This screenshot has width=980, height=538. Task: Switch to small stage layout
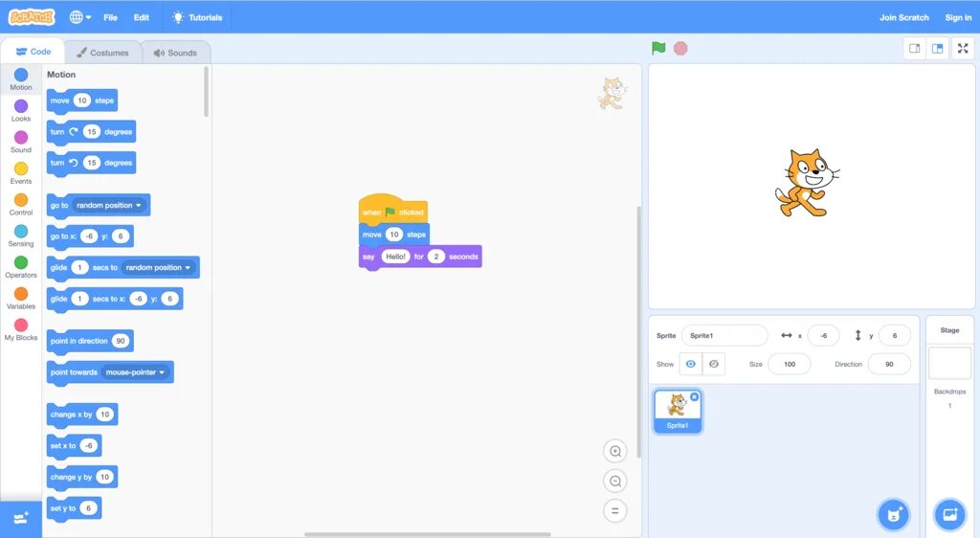click(x=914, y=48)
